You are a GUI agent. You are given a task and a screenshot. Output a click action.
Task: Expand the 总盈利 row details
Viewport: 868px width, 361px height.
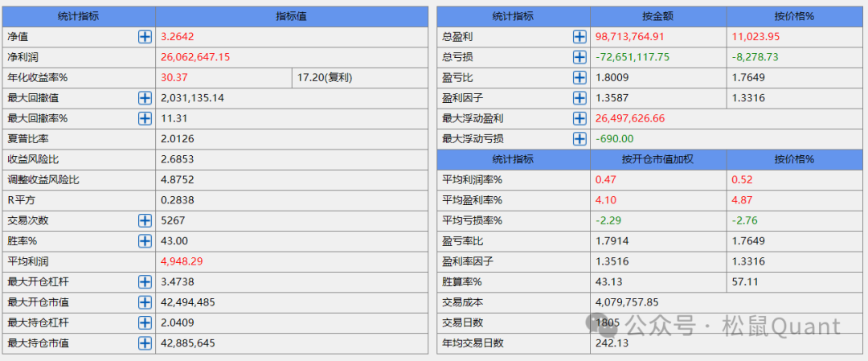click(x=579, y=36)
